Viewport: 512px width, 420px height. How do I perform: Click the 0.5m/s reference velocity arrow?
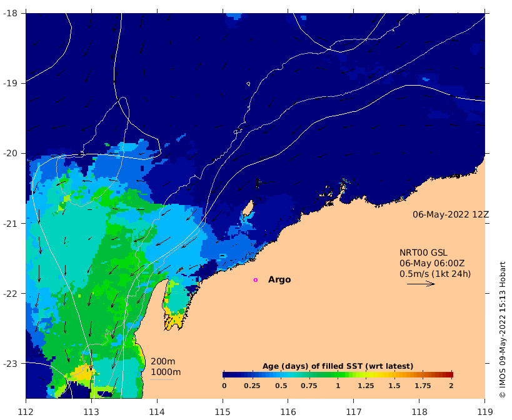pos(421,284)
